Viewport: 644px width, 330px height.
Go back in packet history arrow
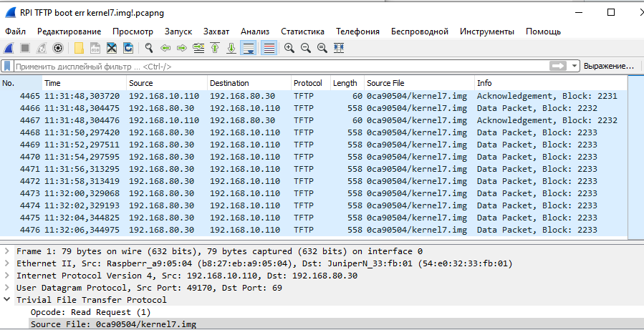(165, 48)
